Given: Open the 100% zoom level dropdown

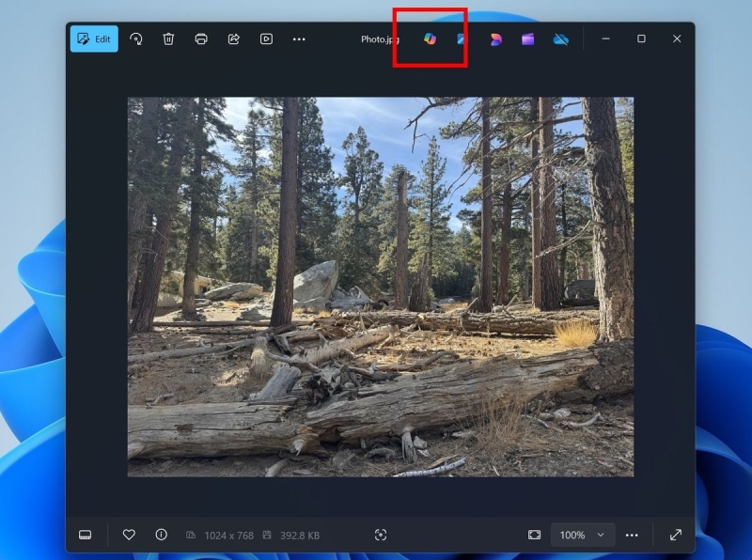Looking at the screenshot, I should pos(582,535).
